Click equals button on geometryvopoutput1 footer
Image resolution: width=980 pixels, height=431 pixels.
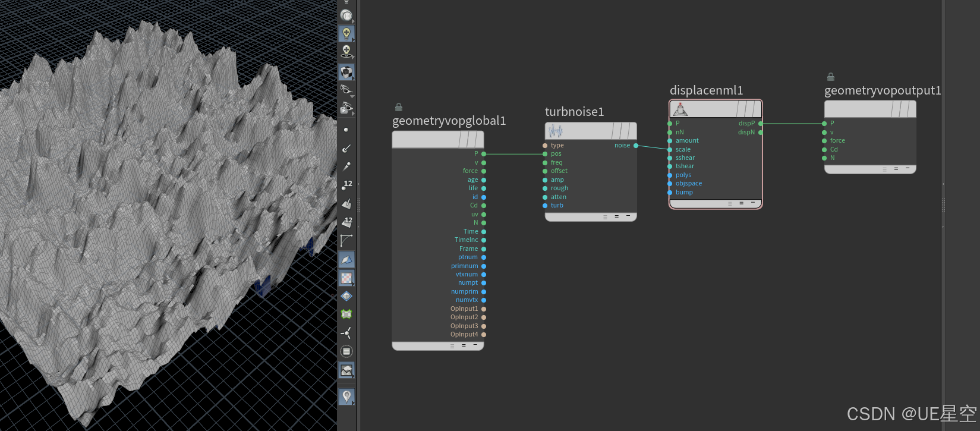(x=896, y=169)
